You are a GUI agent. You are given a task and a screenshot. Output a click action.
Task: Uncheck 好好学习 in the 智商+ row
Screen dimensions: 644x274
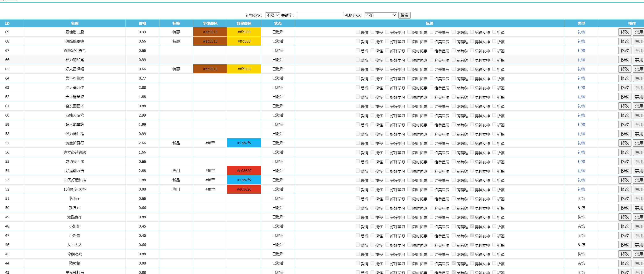click(387, 198)
